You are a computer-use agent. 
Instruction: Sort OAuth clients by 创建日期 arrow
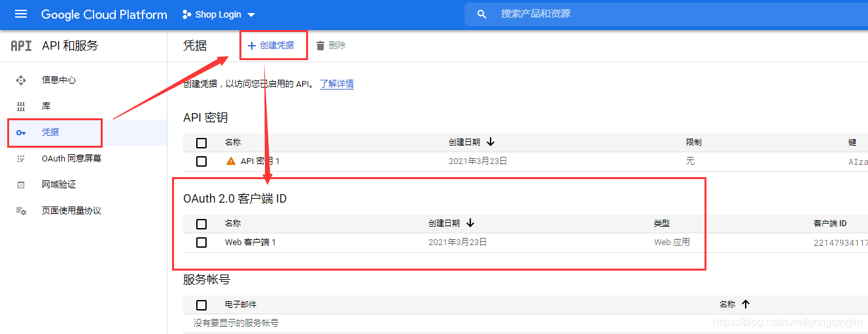(470, 224)
